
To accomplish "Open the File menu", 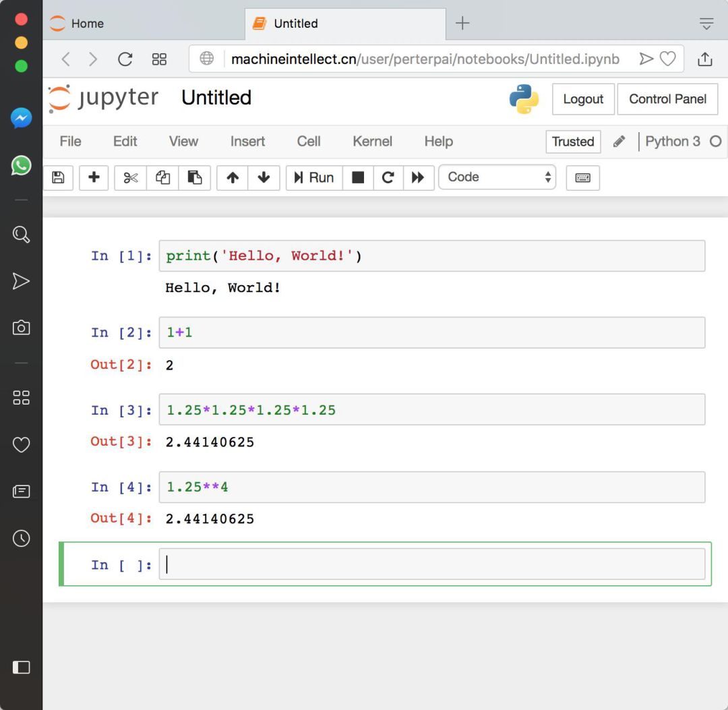I will click(70, 141).
